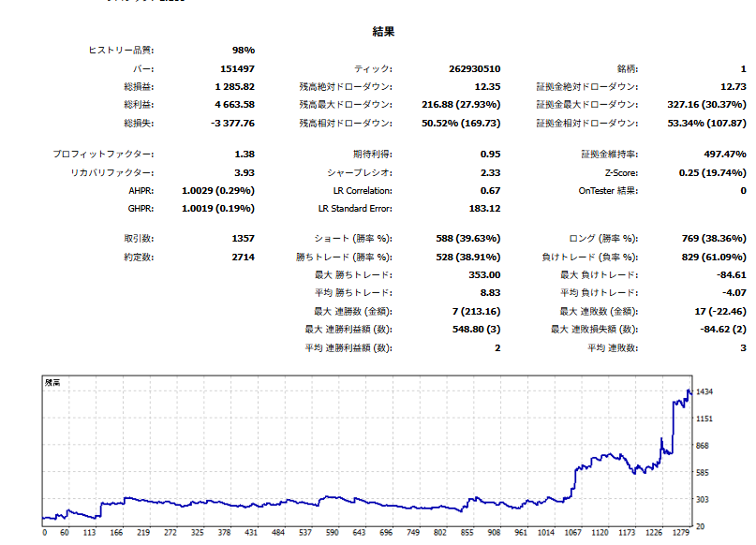Click the 残高 label in the chart
This screenshot has height=545, width=756.
point(52,383)
